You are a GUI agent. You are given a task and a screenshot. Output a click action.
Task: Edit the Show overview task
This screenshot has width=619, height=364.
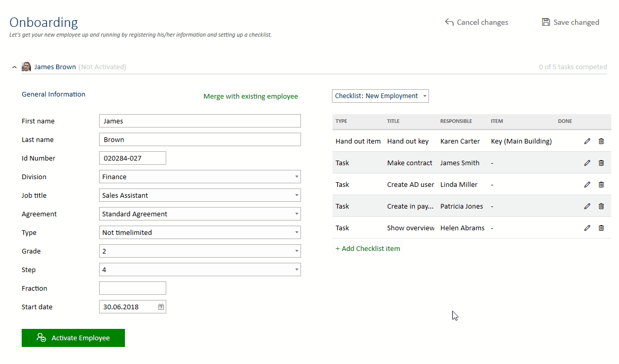587,228
